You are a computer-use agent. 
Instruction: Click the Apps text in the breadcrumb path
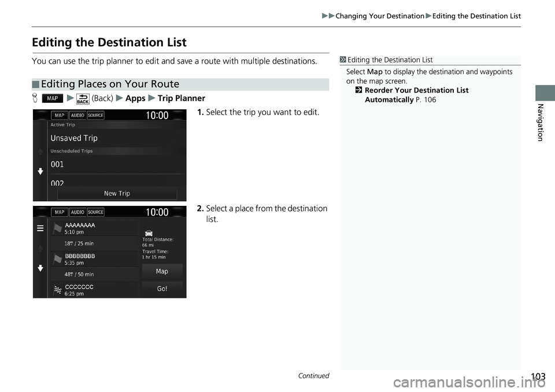pyautogui.click(x=135, y=98)
